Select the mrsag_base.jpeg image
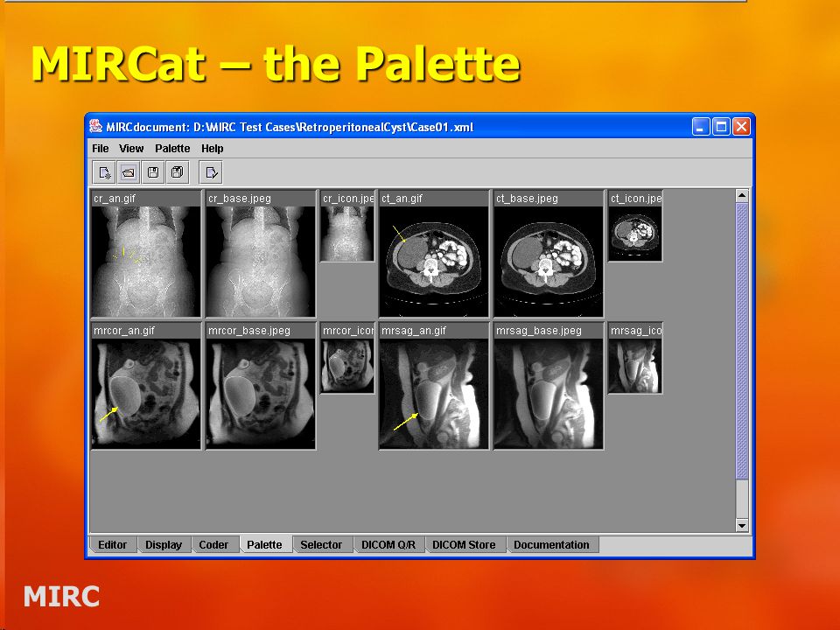The image size is (840, 630). pos(549,386)
